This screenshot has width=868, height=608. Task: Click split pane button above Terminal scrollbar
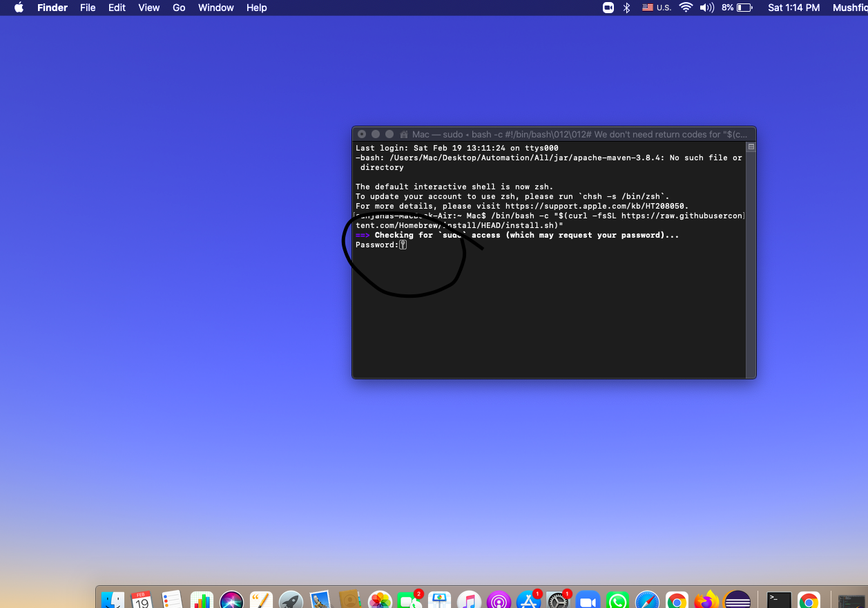point(751,146)
